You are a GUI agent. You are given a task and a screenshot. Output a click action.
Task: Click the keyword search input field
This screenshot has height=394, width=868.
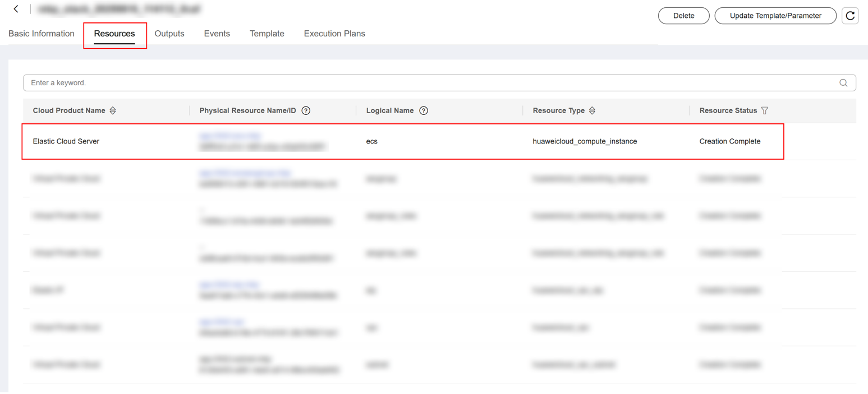pyautogui.click(x=426, y=83)
